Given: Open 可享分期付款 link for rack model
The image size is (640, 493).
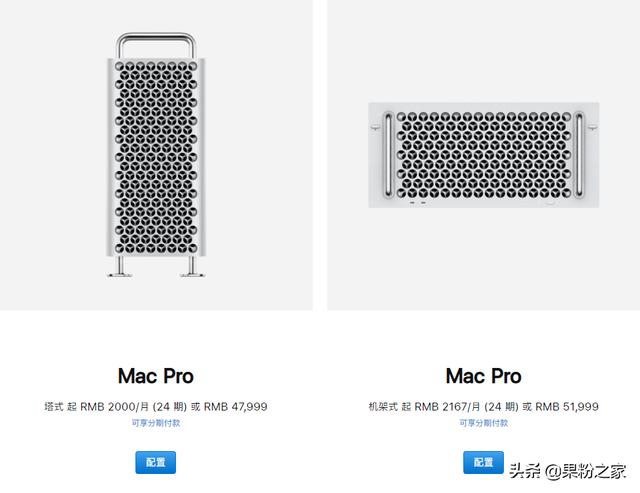Looking at the screenshot, I should pyautogui.click(x=483, y=423).
